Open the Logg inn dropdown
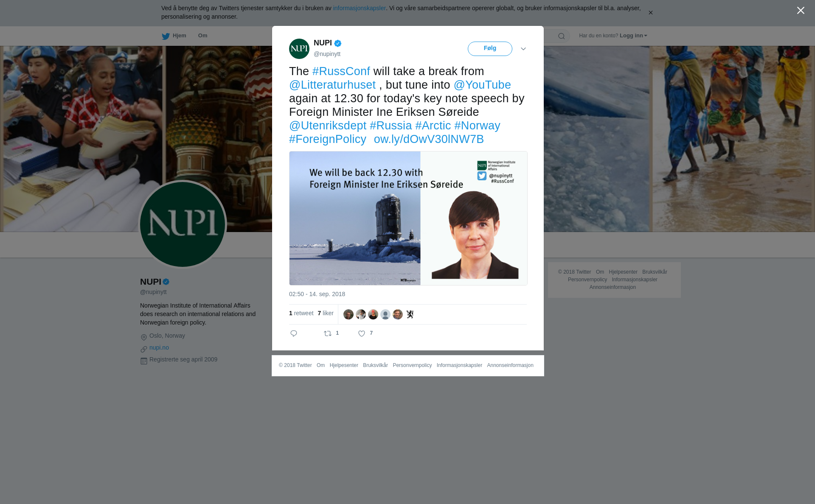815x504 pixels. pyautogui.click(x=633, y=36)
